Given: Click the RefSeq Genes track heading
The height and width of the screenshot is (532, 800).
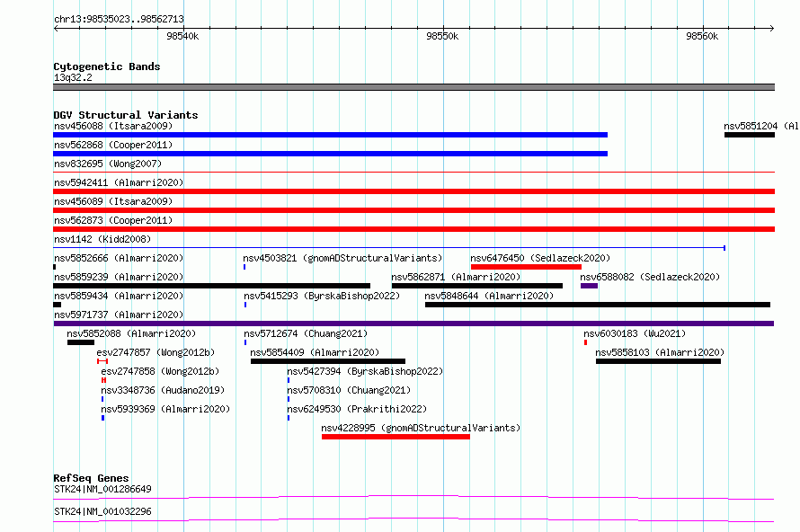Looking at the screenshot, I should (91, 478).
